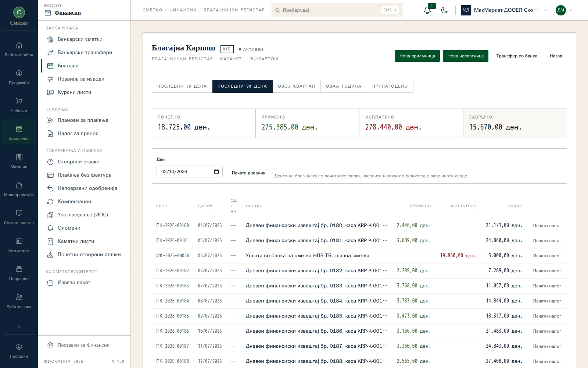This screenshot has width=588, height=368.
Task: Open Сметководство module
Action: (19, 217)
